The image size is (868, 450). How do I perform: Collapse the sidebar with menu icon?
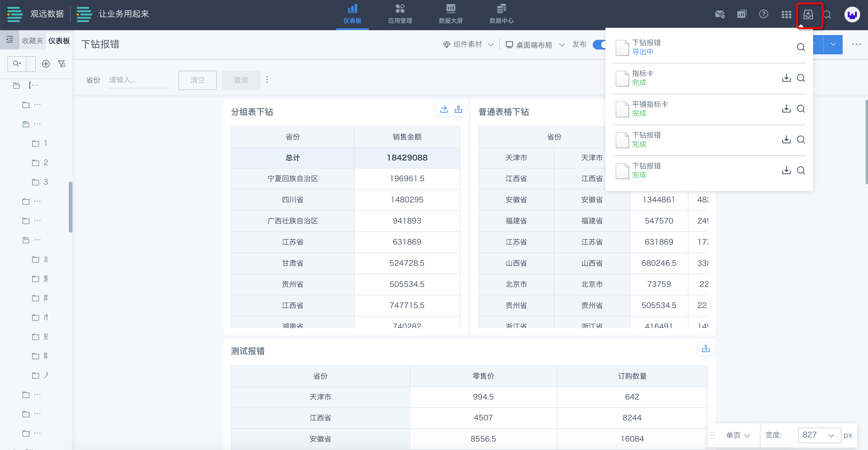[9, 40]
